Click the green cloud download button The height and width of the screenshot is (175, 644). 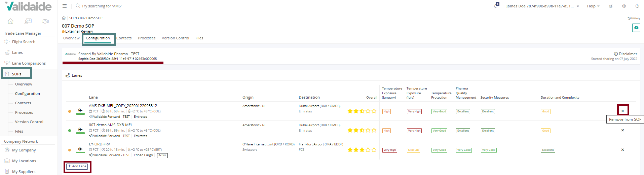tap(636, 28)
